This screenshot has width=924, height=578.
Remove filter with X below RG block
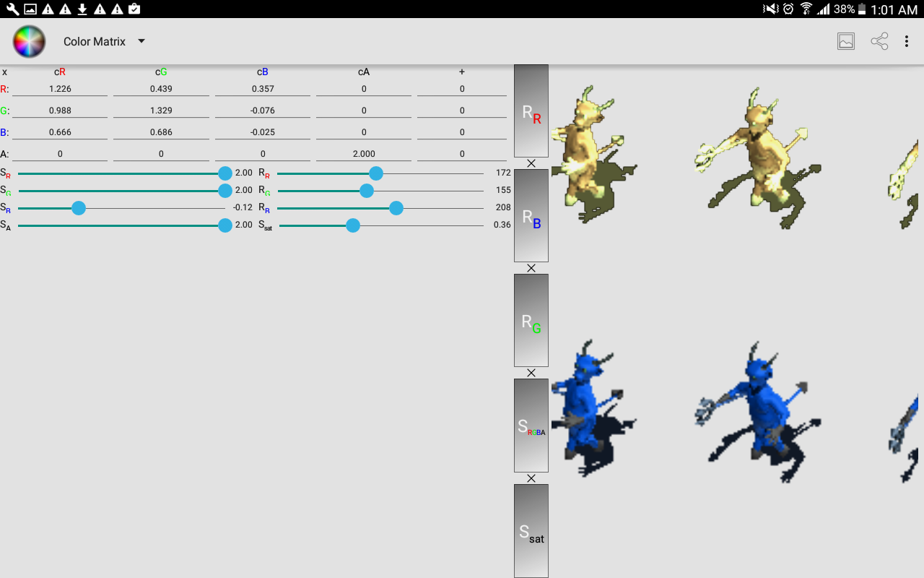531,373
